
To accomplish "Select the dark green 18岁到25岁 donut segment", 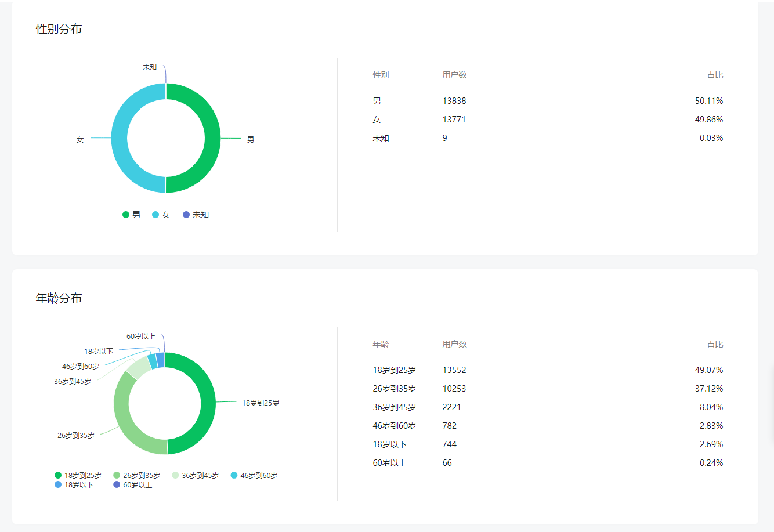I will (208, 403).
